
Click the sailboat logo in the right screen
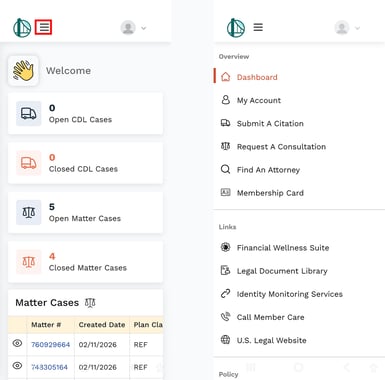(236, 28)
